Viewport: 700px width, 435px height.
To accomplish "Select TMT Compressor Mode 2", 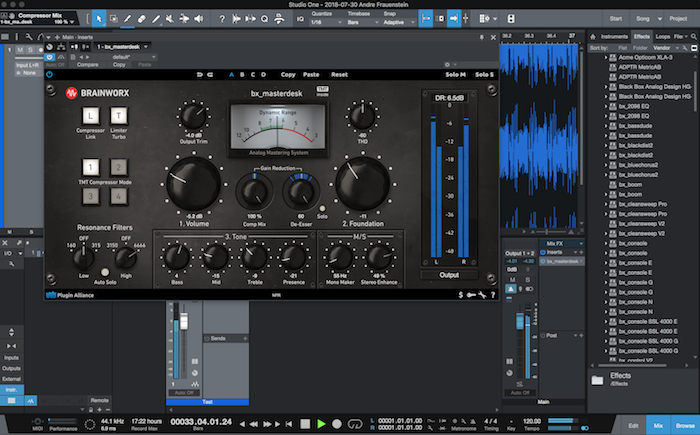I will click(x=119, y=167).
